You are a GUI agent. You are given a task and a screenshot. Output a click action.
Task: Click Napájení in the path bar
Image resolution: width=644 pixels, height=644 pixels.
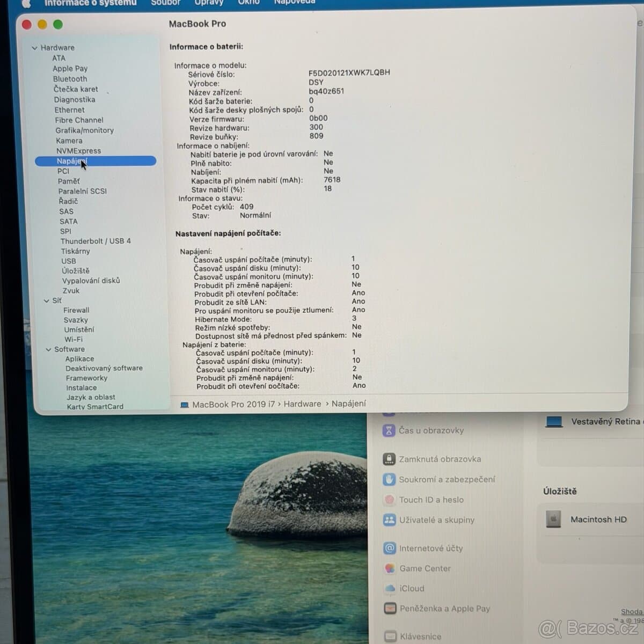click(349, 404)
